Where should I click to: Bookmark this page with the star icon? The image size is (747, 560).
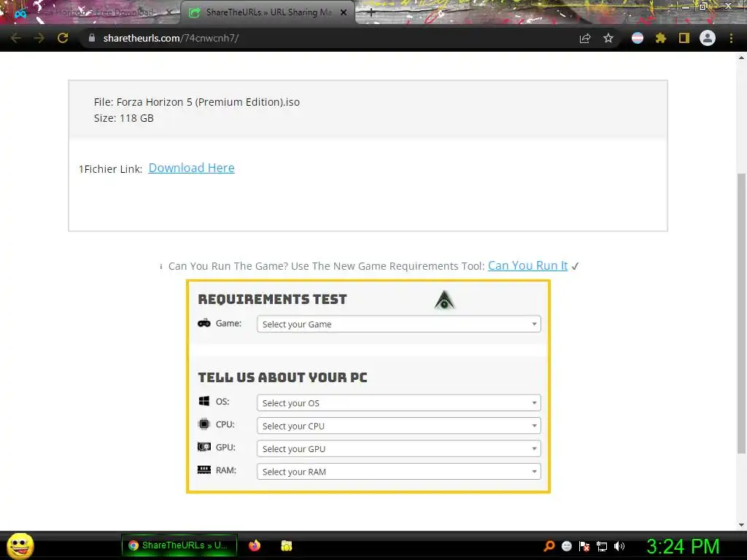coord(608,38)
